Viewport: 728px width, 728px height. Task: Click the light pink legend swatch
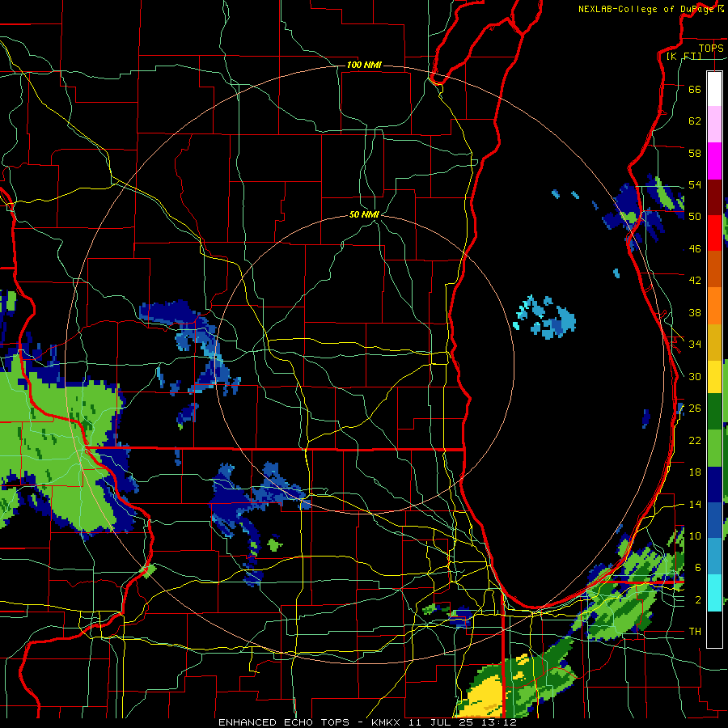[x=714, y=124]
